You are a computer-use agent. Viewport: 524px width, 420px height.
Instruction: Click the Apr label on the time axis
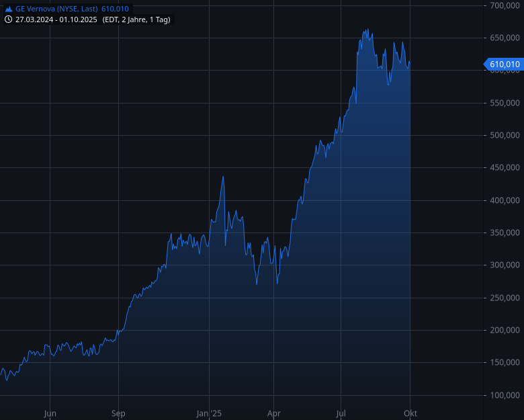point(273,413)
